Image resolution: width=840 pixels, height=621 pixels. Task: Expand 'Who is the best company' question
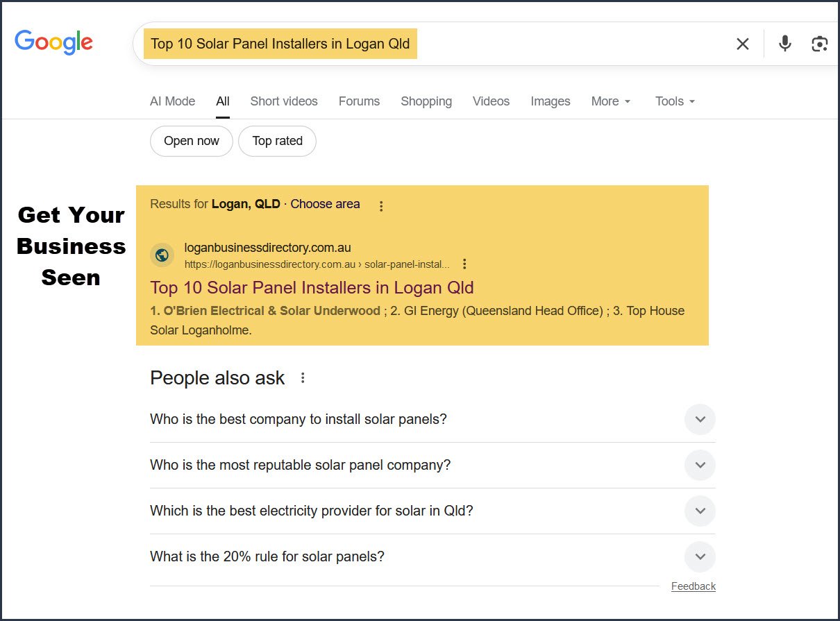coord(700,419)
